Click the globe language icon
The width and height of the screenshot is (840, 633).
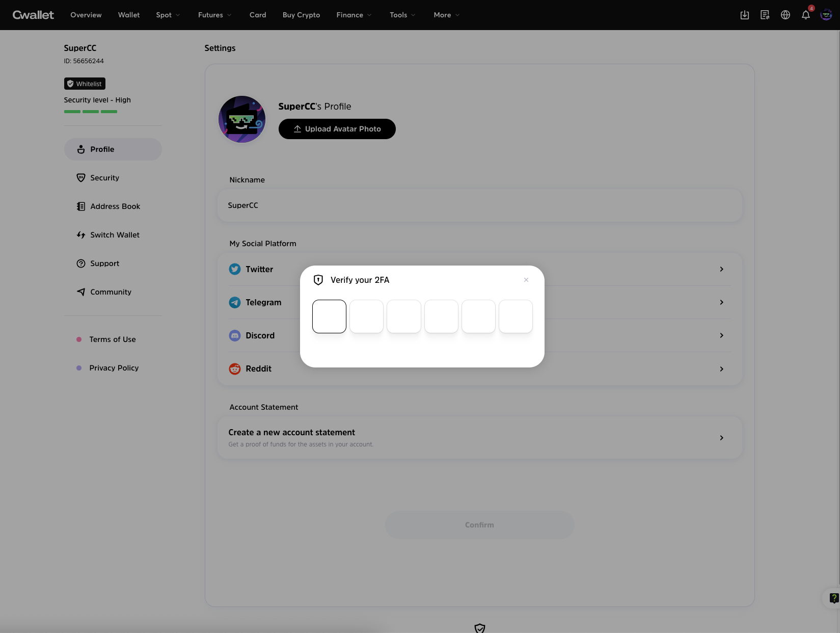click(785, 15)
